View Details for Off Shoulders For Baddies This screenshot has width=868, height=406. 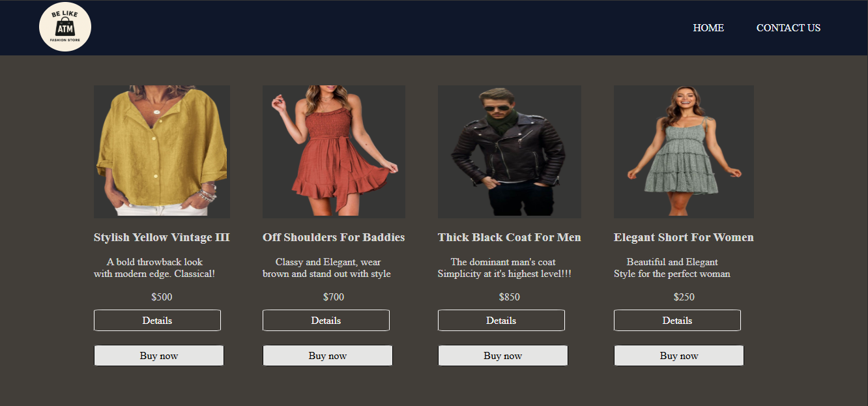point(326,321)
